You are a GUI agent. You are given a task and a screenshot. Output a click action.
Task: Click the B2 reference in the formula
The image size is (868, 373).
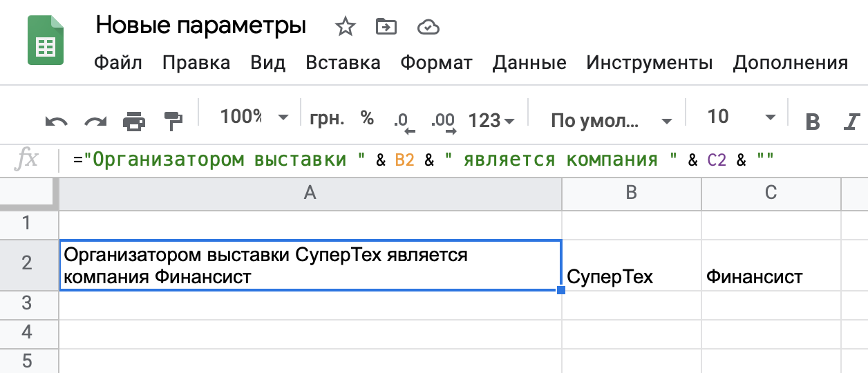tap(404, 160)
